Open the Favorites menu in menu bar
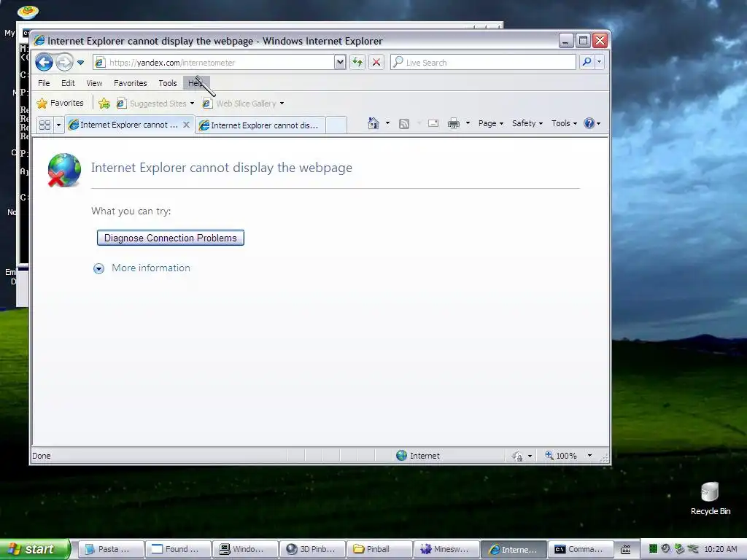The height and width of the screenshot is (560, 747). point(130,83)
